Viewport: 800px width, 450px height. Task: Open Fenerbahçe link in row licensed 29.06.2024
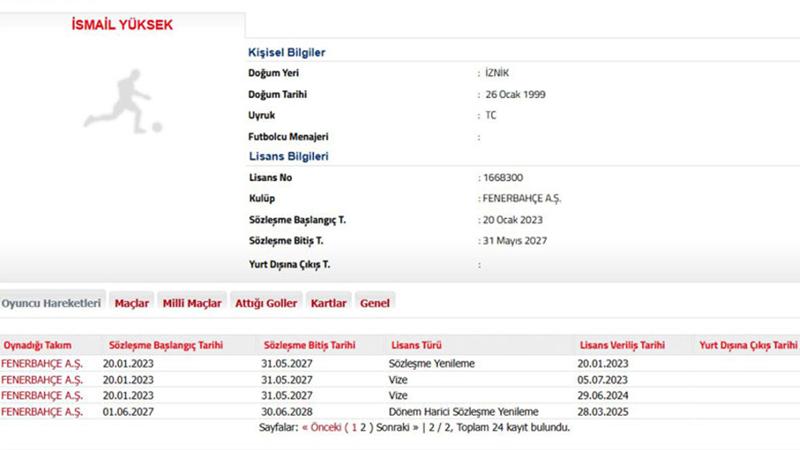click(42, 395)
